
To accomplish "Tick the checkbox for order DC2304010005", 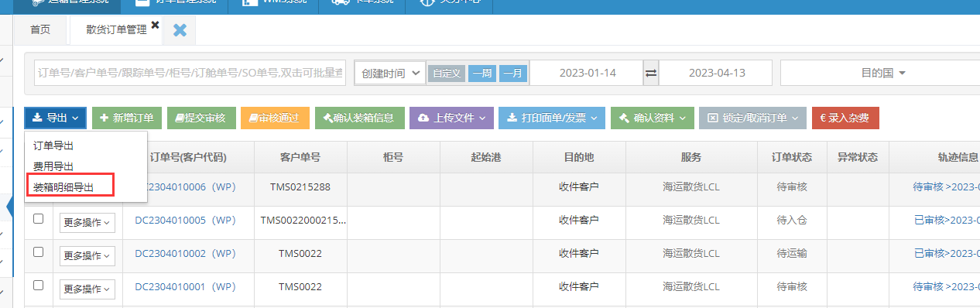I will [38, 219].
